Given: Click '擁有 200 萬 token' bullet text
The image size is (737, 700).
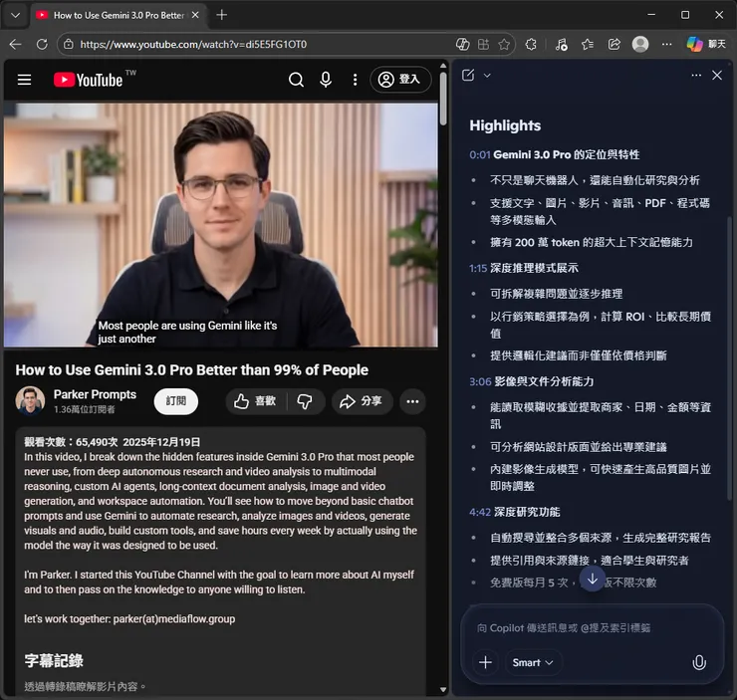Looking at the screenshot, I should pyautogui.click(x=592, y=242).
